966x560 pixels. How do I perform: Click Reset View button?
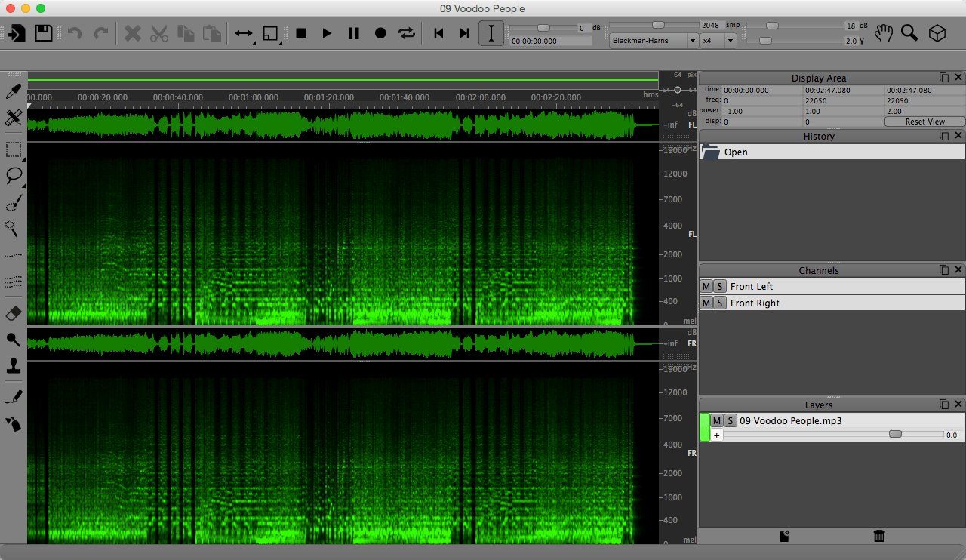924,122
